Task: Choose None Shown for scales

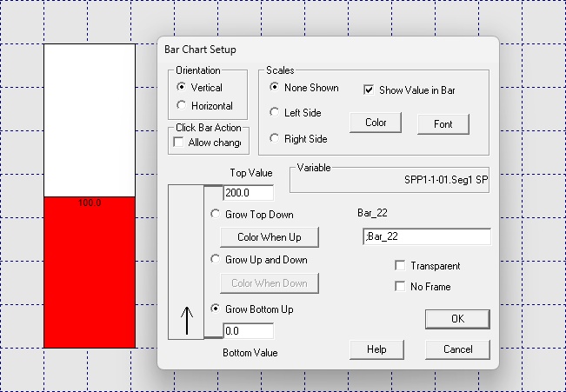Action: (275, 88)
